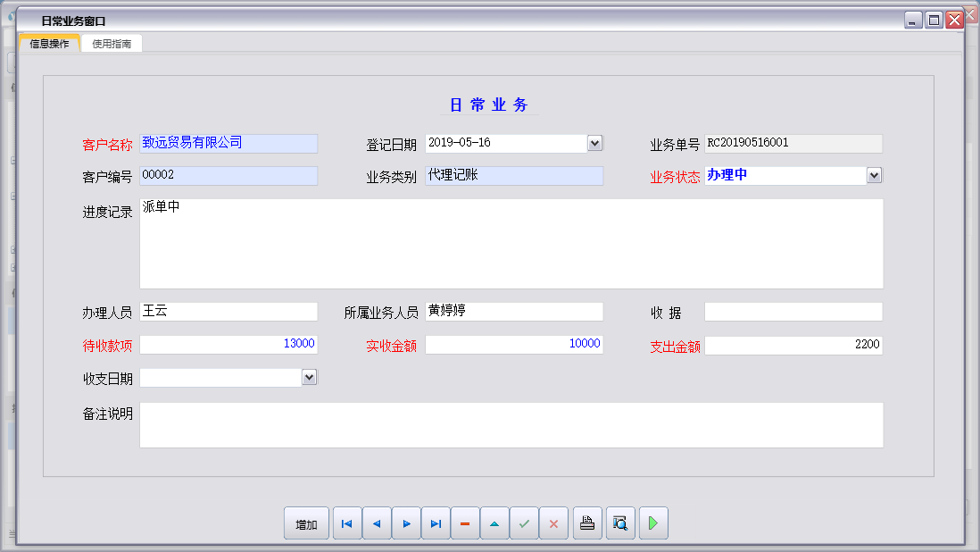The height and width of the screenshot is (552, 980).
Task: Delete the current record using the red minus icon
Action: point(465,523)
